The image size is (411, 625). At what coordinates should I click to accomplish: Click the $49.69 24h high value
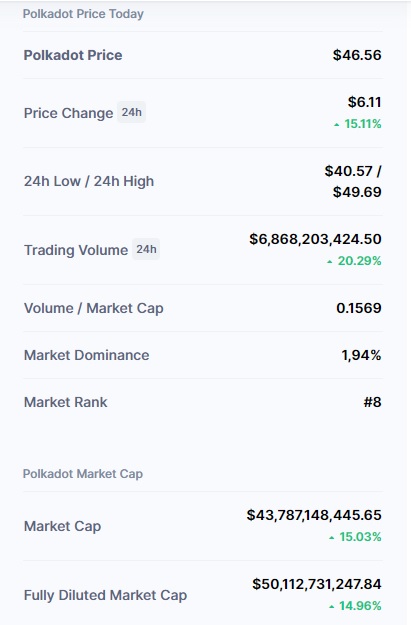(357, 192)
